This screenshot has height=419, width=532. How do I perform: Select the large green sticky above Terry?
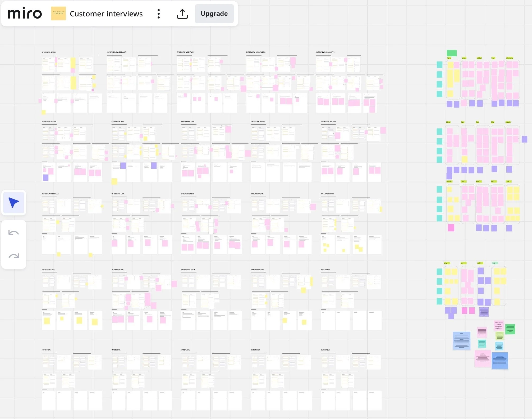pos(452,53)
